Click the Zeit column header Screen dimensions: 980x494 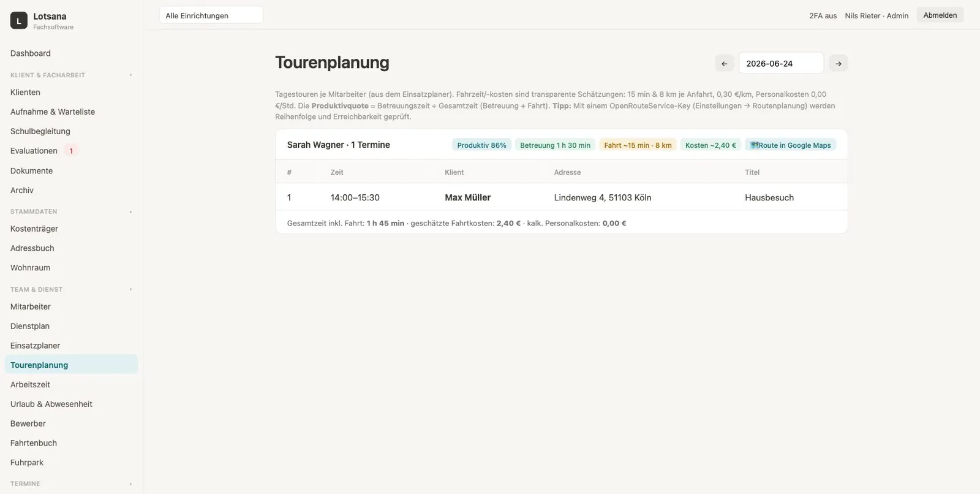337,172
